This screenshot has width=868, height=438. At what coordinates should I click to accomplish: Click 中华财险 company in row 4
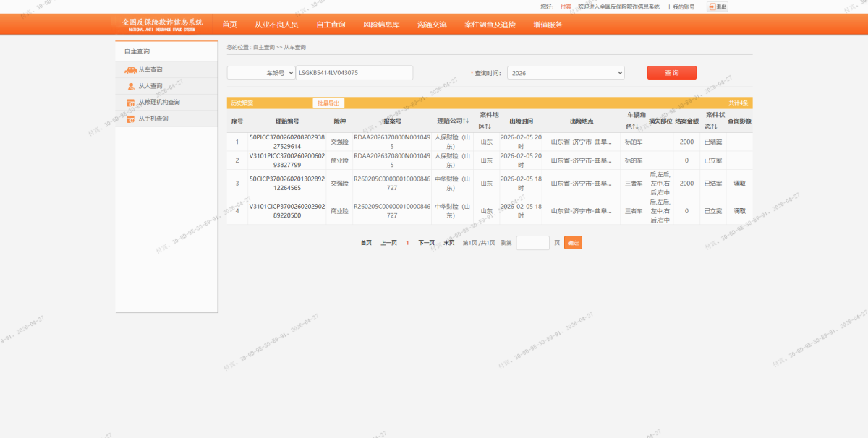click(x=453, y=211)
